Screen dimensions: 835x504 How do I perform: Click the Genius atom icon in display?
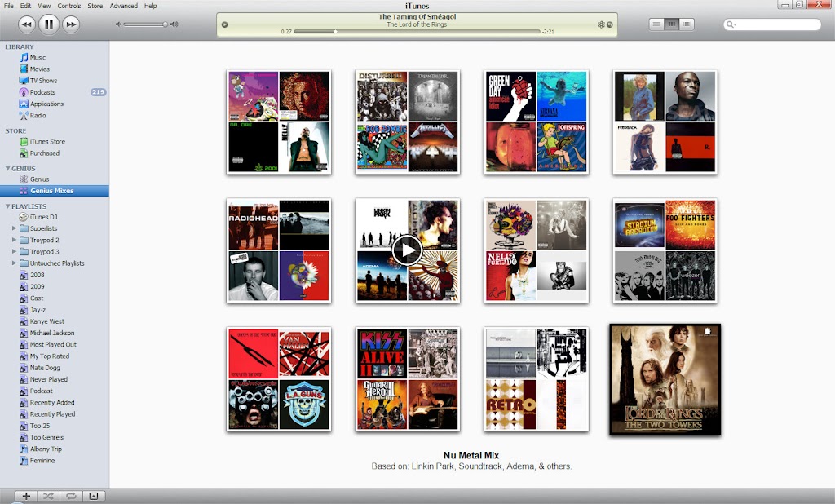pyautogui.click(x=601, y=24)
